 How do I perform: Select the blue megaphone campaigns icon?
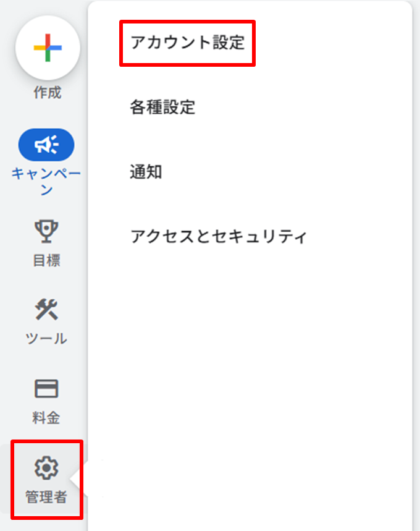[46, 145]
